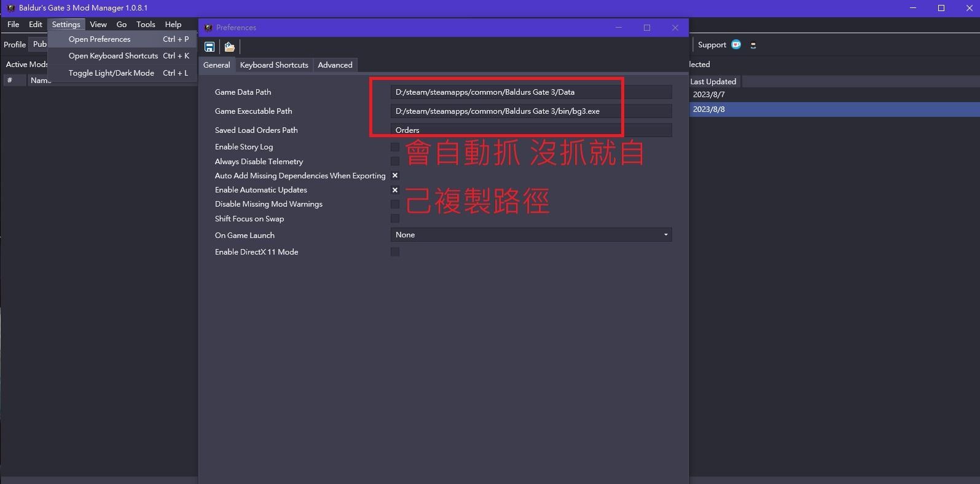Viewport: 980px width, 484px height.
Task: Toggle Always Disable Telemetry checkbox
Action: click(x=395, y=161)
